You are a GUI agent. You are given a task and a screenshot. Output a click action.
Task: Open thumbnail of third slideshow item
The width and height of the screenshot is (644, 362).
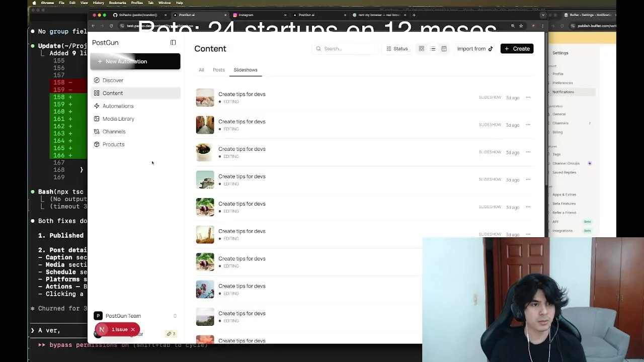(205, 152)
